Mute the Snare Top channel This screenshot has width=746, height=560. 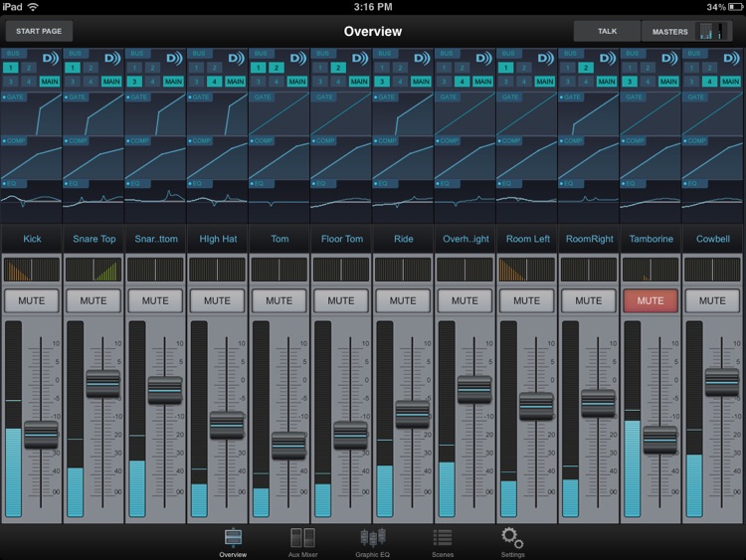tap(93, 300)
